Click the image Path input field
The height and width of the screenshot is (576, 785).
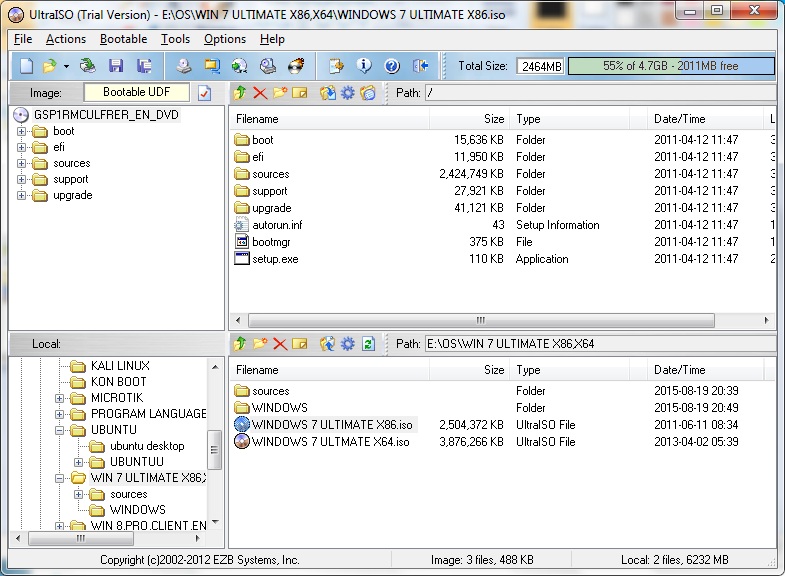pyautogui.click(x=600, y=93)
